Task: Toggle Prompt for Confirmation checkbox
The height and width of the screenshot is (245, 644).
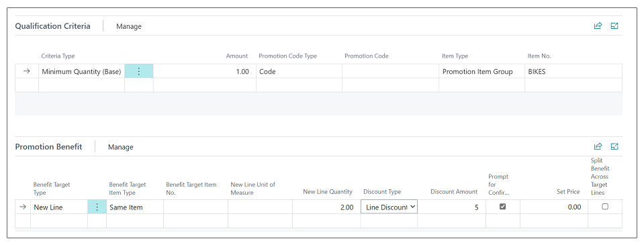Action: pyautogui.click(x=502, y=207)
